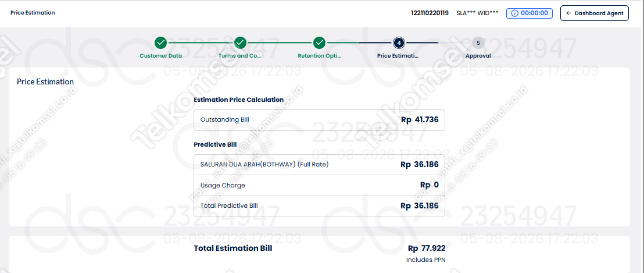Click the Retention Options step checkmark icon
644x273 pixels.
point(320,42)
